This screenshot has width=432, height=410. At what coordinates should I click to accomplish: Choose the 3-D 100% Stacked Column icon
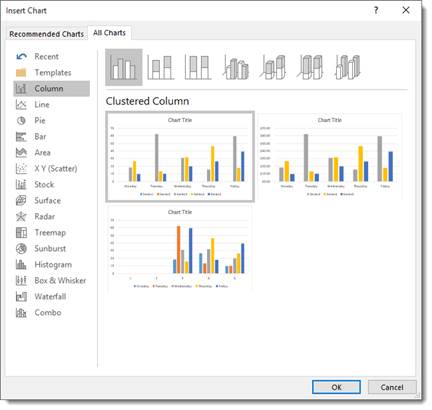(310, 67)
